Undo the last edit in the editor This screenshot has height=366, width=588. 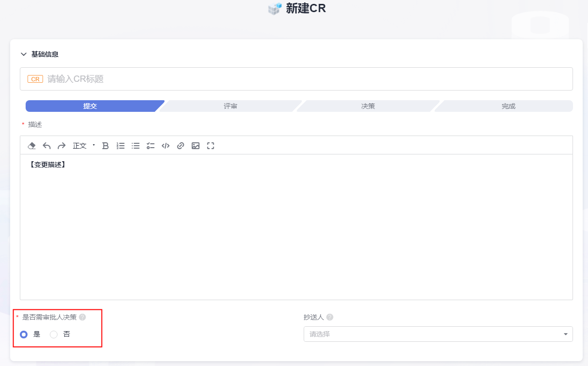pos(47,146)
